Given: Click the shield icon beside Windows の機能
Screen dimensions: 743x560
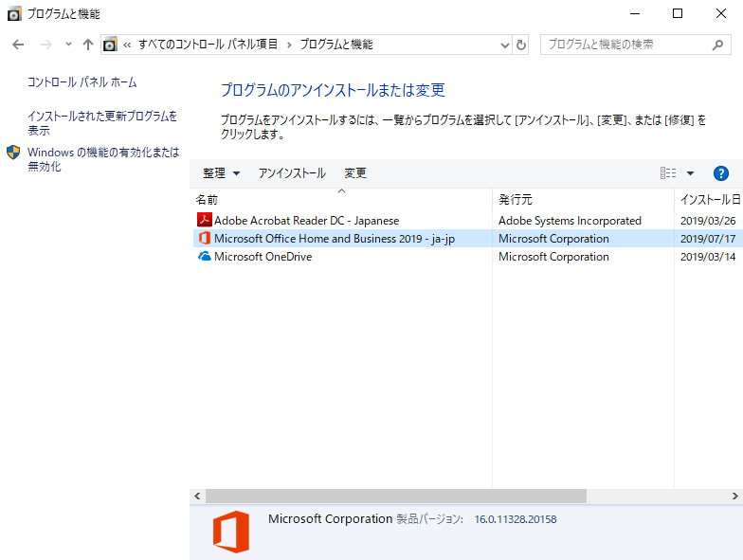Looking at the screenshot, I should click(x=13, y=152).
